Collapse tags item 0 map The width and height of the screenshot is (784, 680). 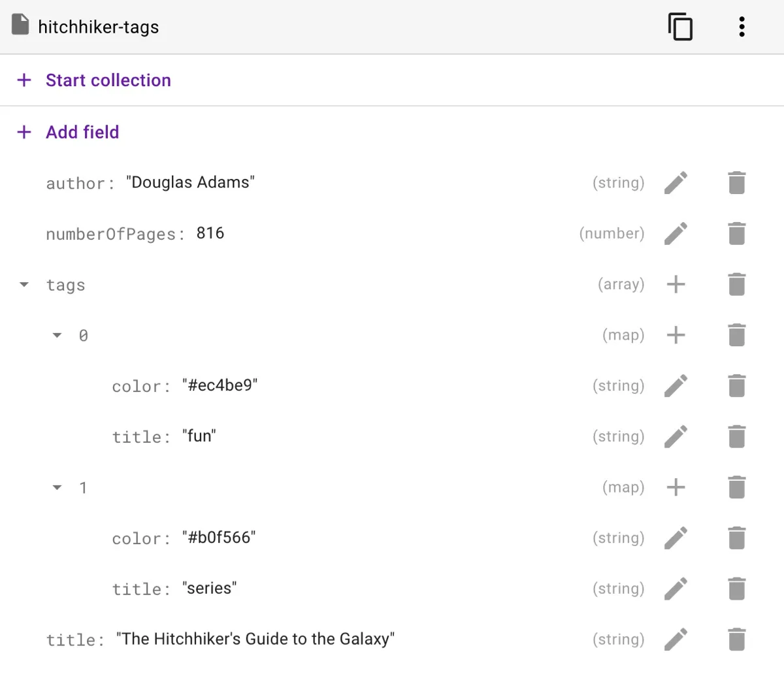(x=57, y=336)
